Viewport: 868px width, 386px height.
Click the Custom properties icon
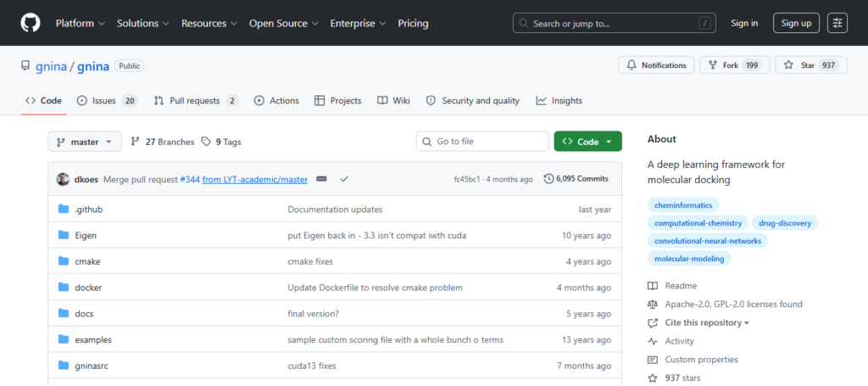pyautogui.click(x=653, y=360)
